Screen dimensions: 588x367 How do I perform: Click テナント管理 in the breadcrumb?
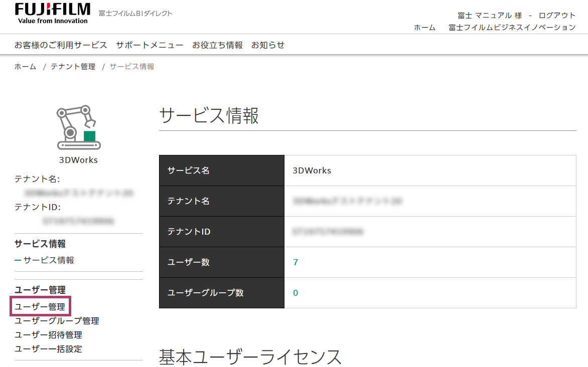pos(73,67)
